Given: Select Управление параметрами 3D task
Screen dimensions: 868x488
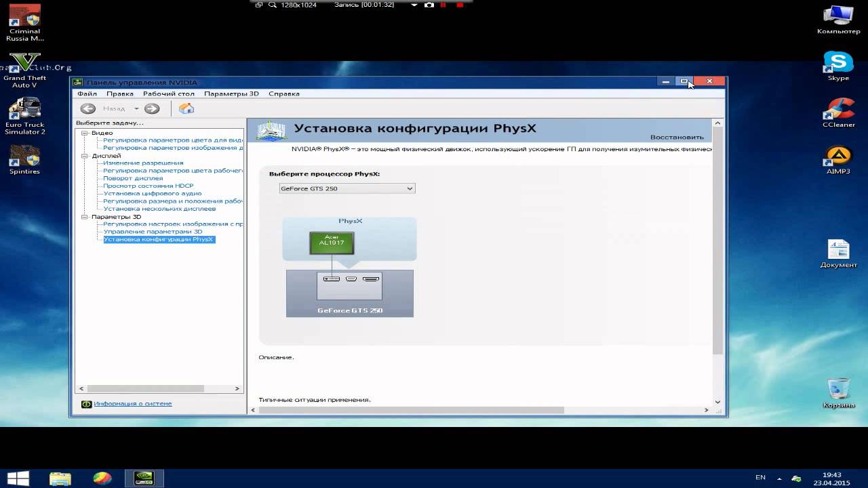Looking at the screenshot, I should tap(153, 232).
